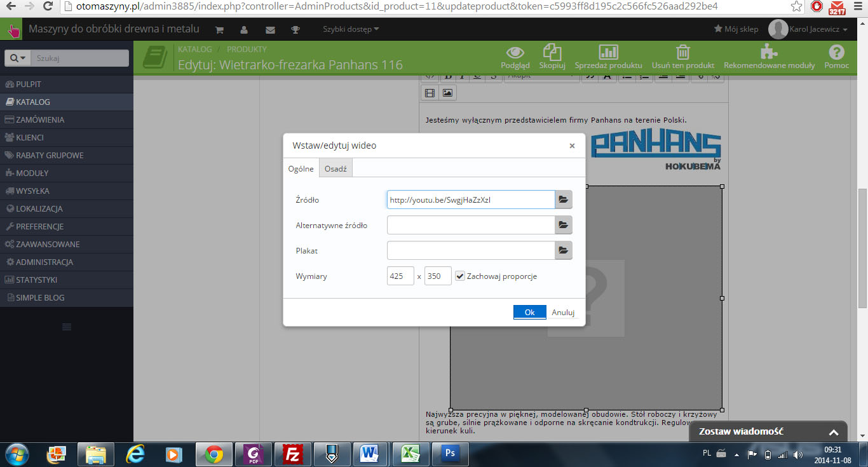Open KATALOG in the sidebar
This screenshot has height=467, width=868.
[67, 102]
